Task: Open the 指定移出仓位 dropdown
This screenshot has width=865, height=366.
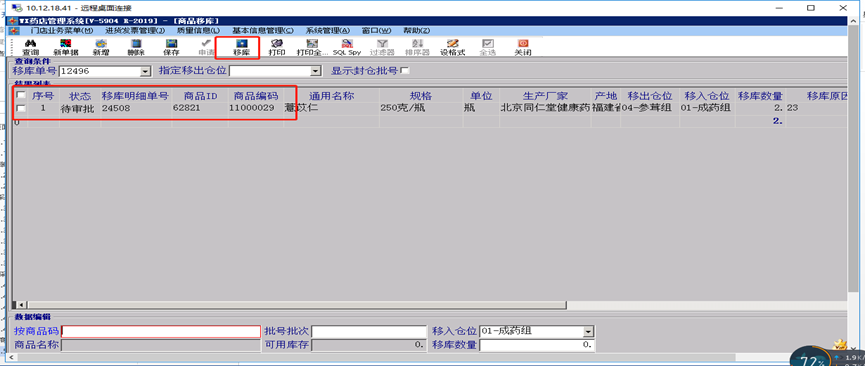Action: 316,71
